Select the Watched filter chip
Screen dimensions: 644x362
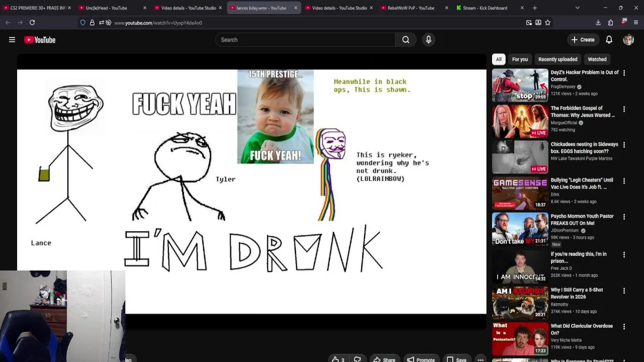point(597,59)
